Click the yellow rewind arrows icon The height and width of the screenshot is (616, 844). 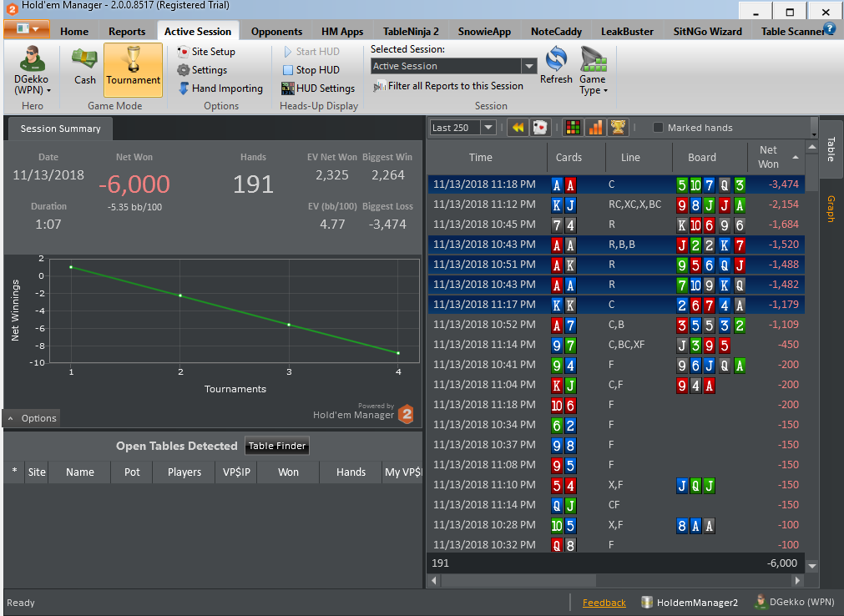pos(518,128)
